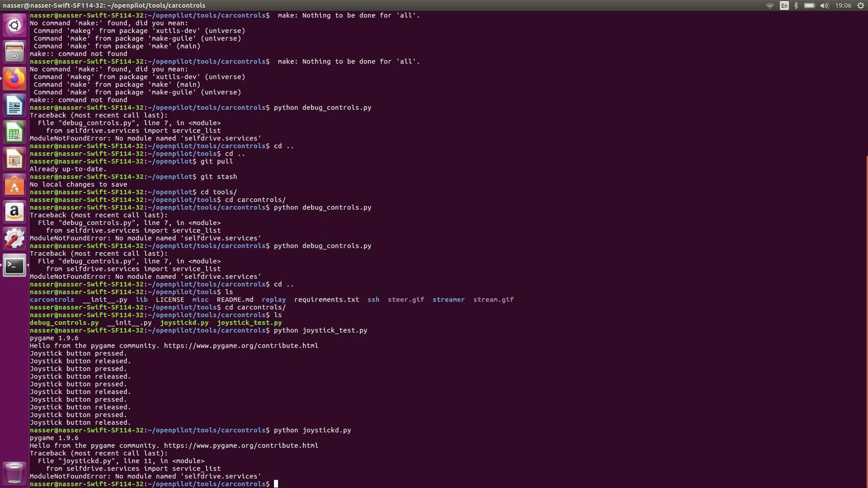Click 'Already up-to-date.' git output line

pyautogui.click(x=68, y=169)
